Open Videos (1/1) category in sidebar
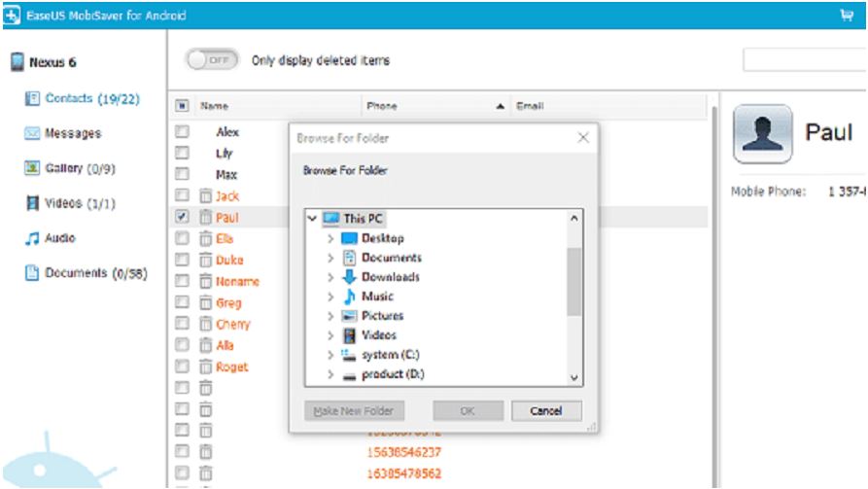 pyautogui.click(x=80, y=203)
